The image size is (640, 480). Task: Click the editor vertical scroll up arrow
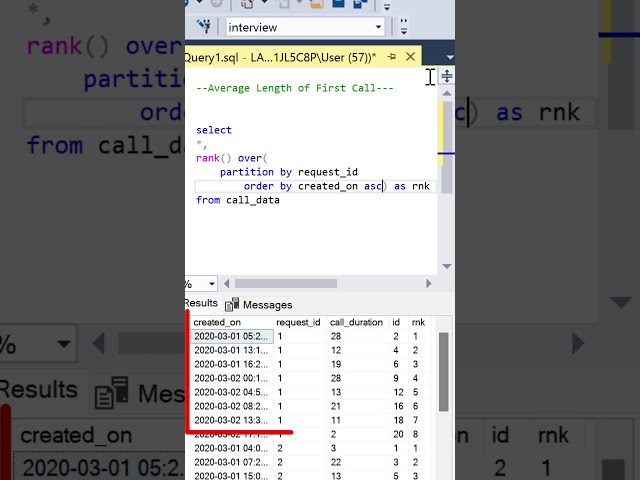[x=447, y=93]
